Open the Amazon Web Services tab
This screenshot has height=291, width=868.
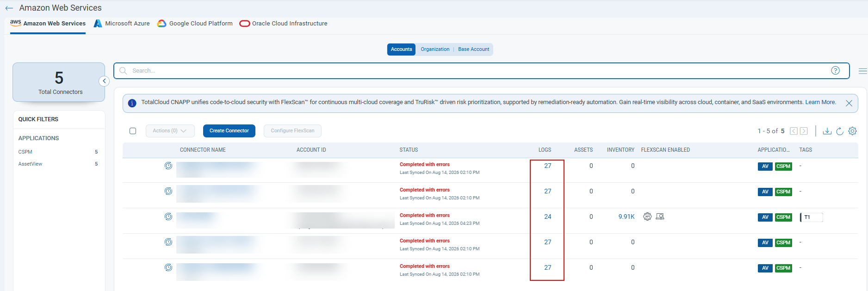(x=48, y=24)
